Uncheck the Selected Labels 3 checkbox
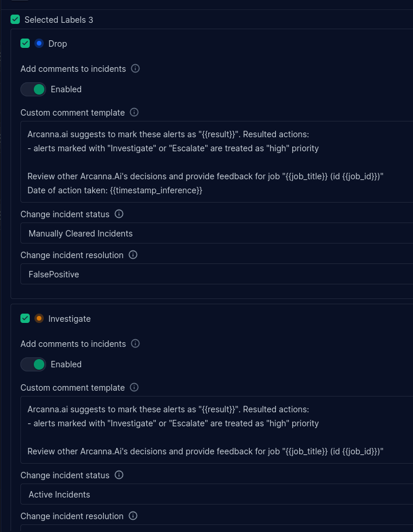The width and height of the screenshot is (413, 532). point(15,19)
